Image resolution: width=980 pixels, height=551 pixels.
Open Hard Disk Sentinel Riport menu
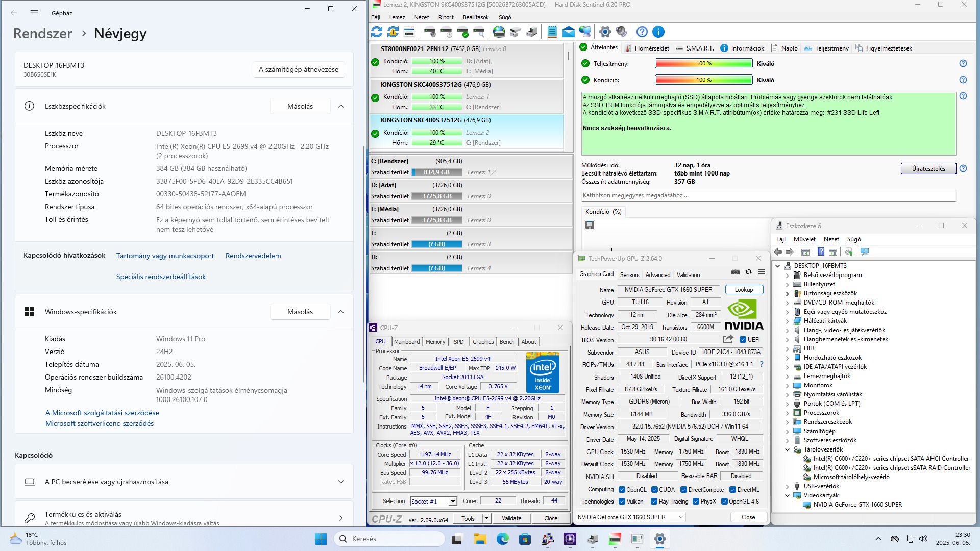coord(446,17)
